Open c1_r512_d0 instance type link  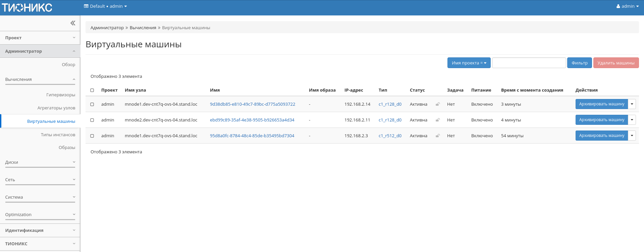[390, 136]
